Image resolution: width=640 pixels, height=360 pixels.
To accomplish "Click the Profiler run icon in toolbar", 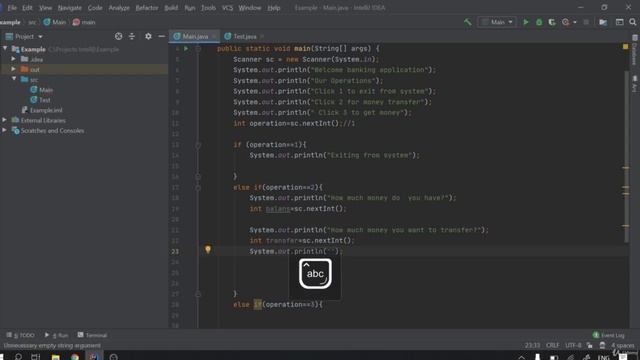I will [566, 22].
